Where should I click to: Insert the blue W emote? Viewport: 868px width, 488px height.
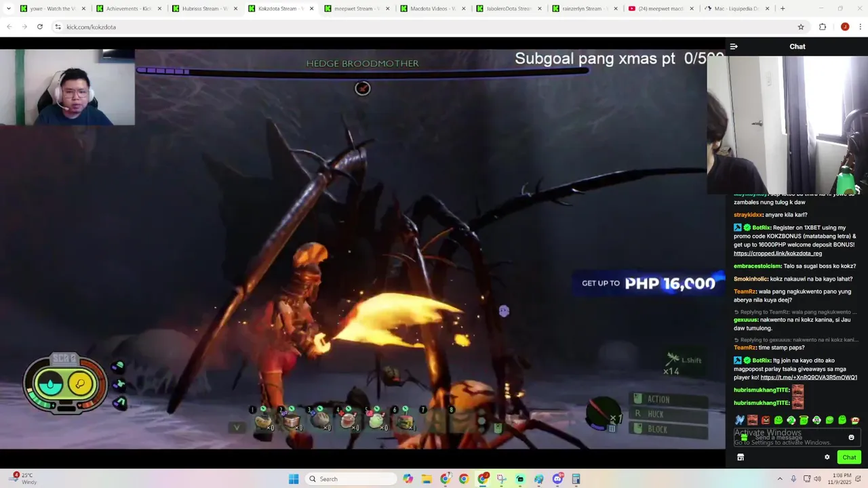pyautogui.click(x=739, y=420)
